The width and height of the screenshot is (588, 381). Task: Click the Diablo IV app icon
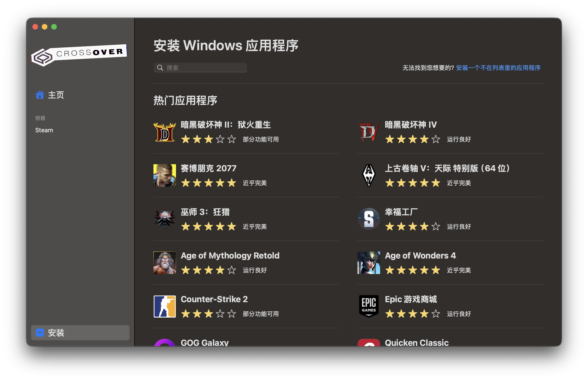369,132
